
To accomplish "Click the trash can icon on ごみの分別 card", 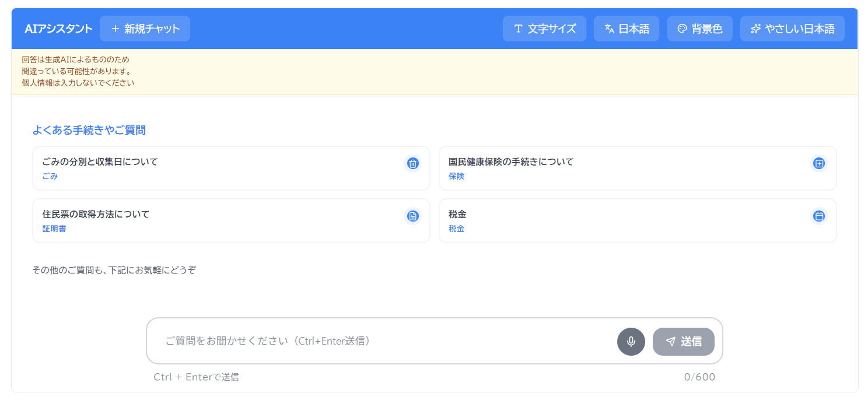I will coord(413,163).
